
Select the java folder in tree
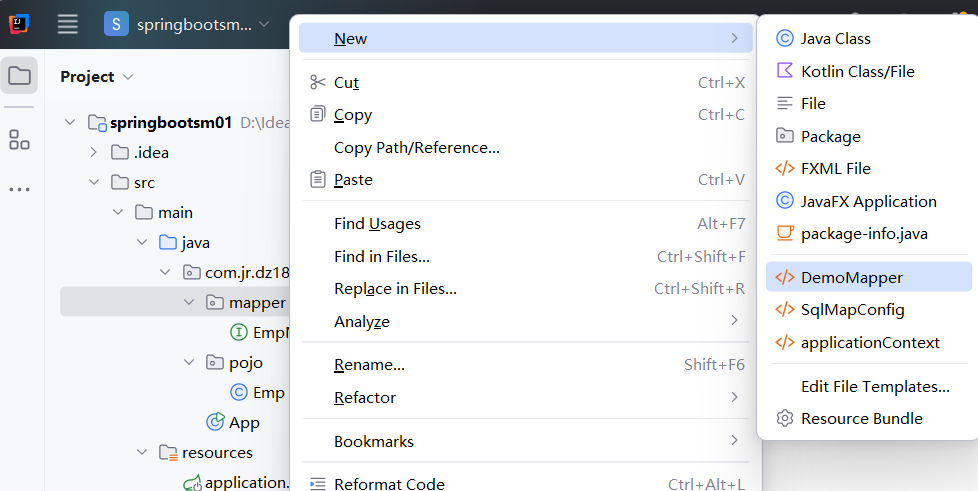[x=195, y=243]
